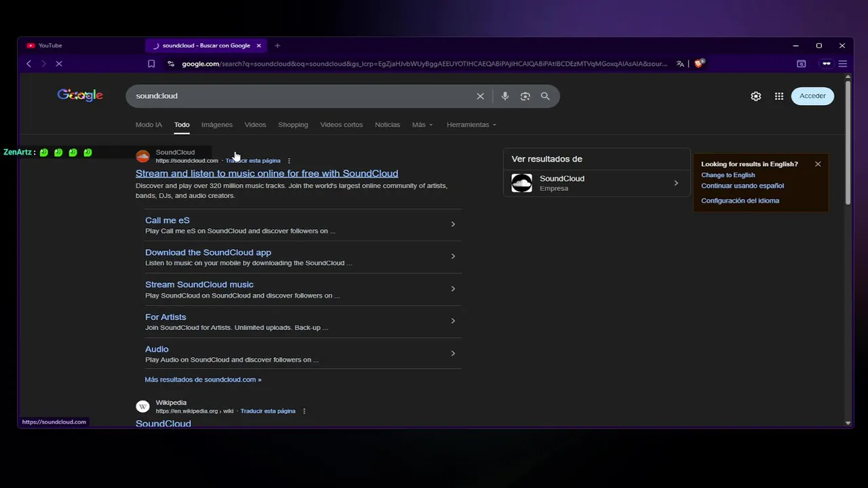Click the SoundCloud logo in knowledge panel
This screenshot has height=488, width=868.
[x=521, y=183]
